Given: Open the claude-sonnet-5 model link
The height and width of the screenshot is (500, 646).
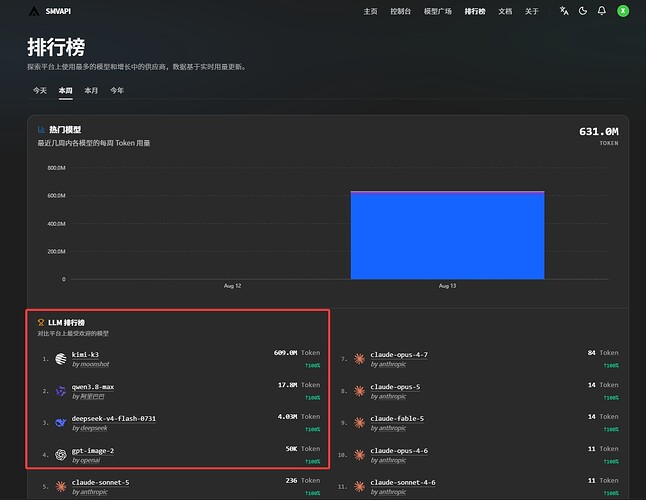Looking at the screenshot, I should (x=101, y=482).
